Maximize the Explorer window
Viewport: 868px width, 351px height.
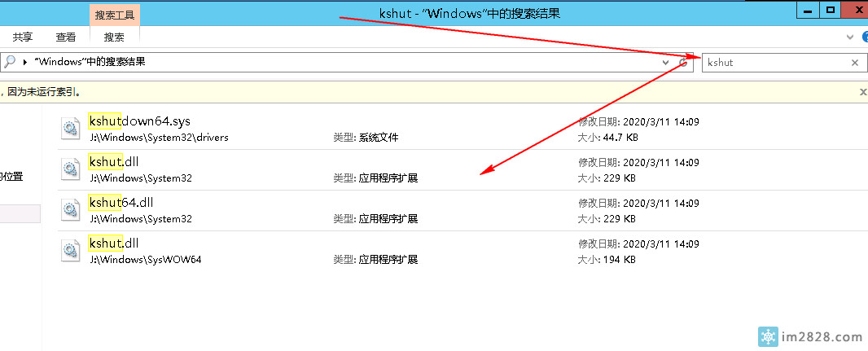(830, 10)
